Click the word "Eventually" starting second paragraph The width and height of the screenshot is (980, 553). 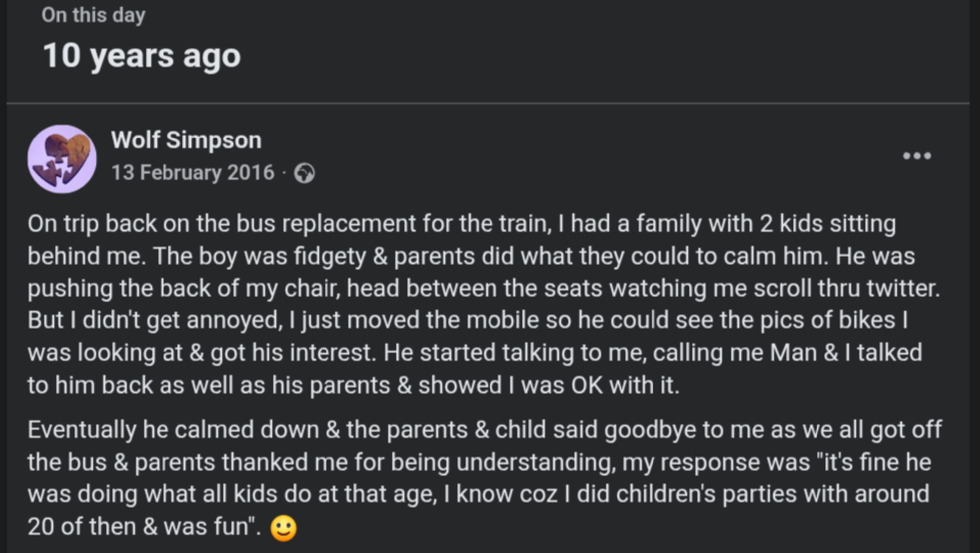(82, 430)
